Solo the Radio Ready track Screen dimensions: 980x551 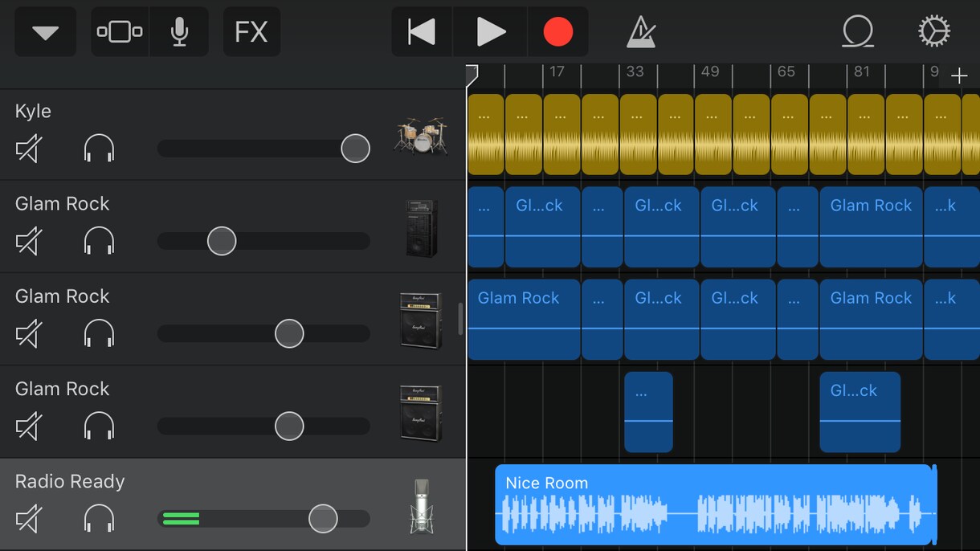[x=99, y=519]
